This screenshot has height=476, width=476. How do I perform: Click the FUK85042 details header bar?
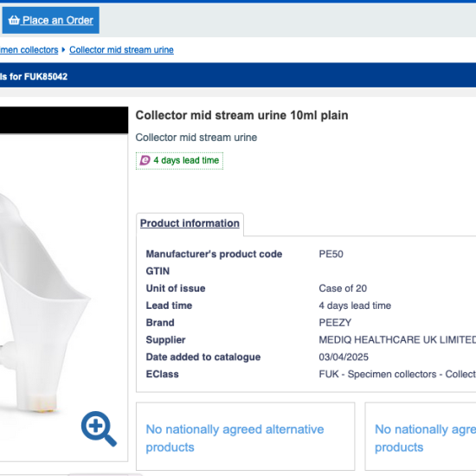[238, 76]
